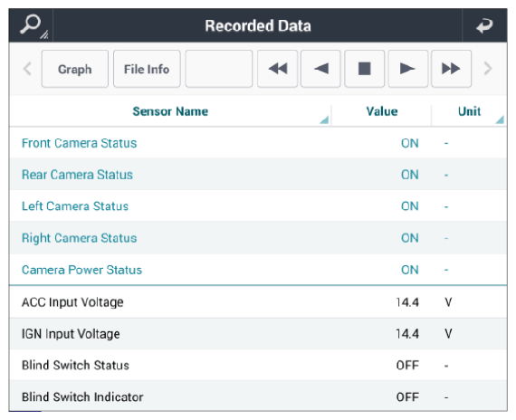Screen dimensions: 516x420
Task: Select the Front Camera Status row
Action: (x=258, y=143)
